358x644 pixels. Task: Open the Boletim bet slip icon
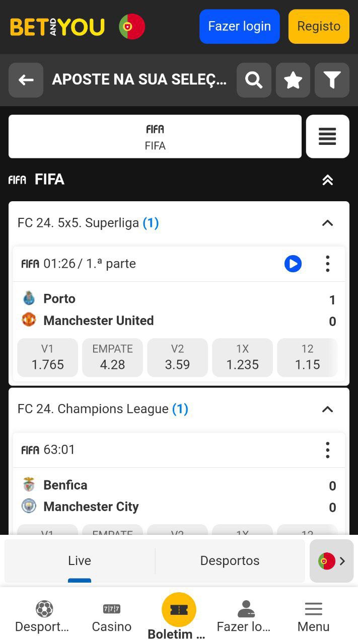tap(179, 610)
